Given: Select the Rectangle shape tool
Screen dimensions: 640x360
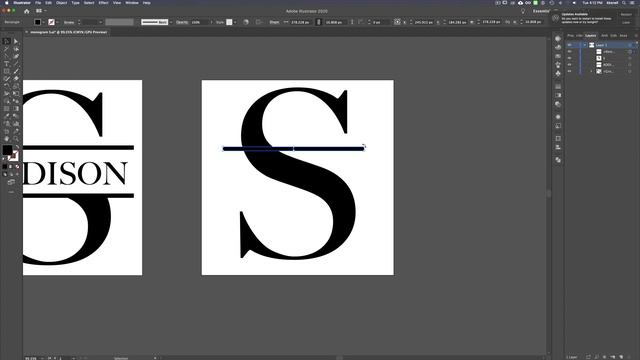Looking at the screenshot, I should 7,71.
